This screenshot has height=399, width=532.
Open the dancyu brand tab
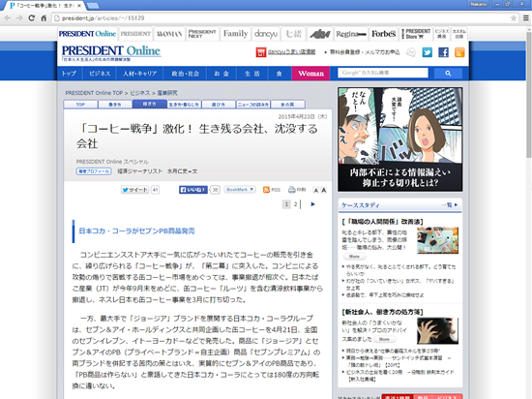(x=266, y=34)
